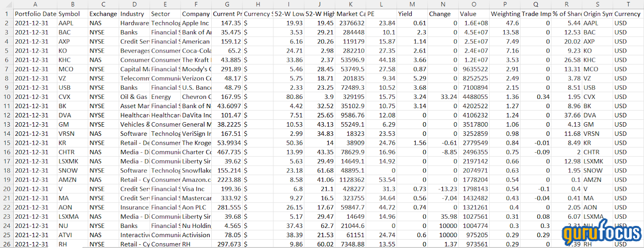
Task: Select the VRSN symbol cell in column B
Action: point(72,134)
